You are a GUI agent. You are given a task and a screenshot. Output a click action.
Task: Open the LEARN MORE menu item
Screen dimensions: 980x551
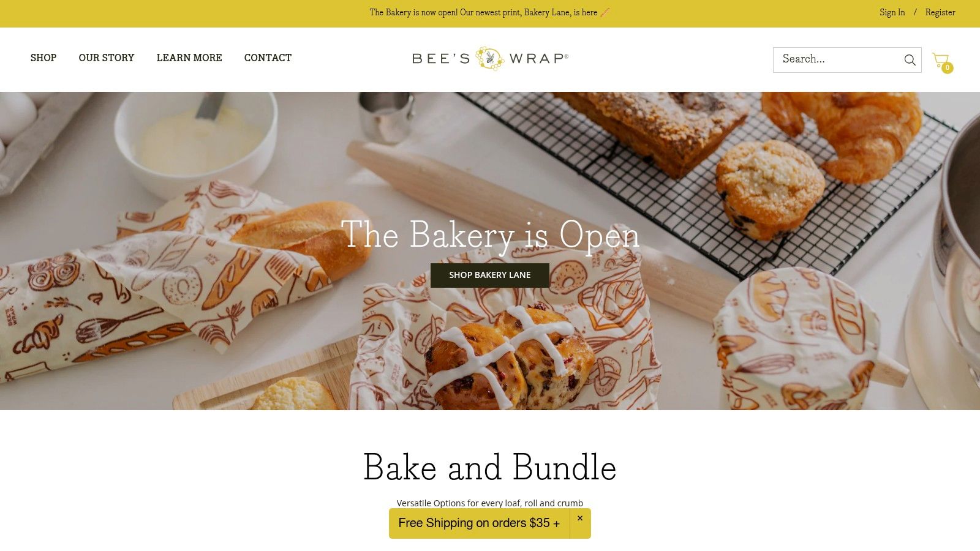[x=189, y=58]
